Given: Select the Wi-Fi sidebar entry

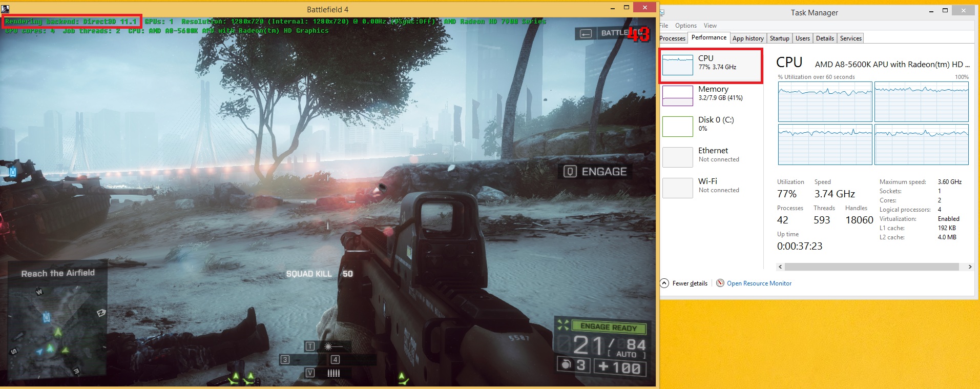Looking at the screenshot, I should click(x=711, y=188).
